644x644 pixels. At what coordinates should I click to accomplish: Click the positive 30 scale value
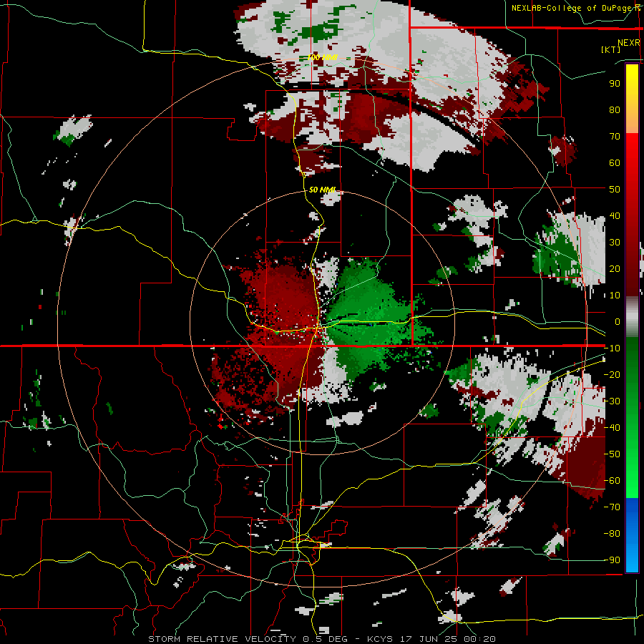coord(615,243)
